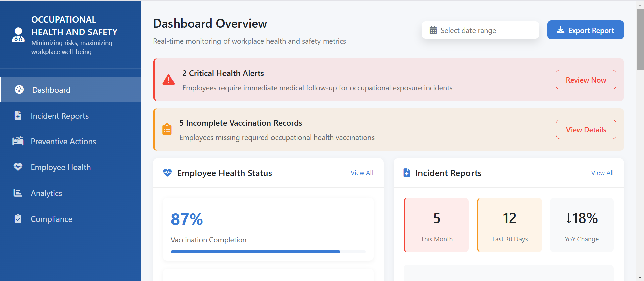Click the Analytics chart icon
Screen dimensions: 644x281
pos(18,193)
